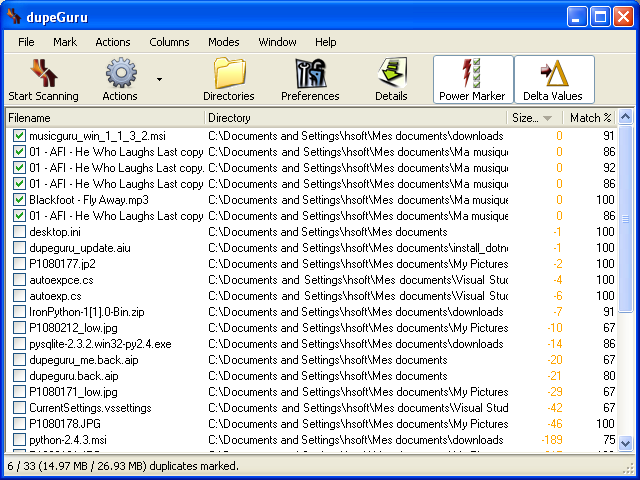Check the pysqlite-2.3.2.win32-py2.4.exe checkbox
Image resolution: width=640 pixels, height=480 pixels.
[19, 344]
